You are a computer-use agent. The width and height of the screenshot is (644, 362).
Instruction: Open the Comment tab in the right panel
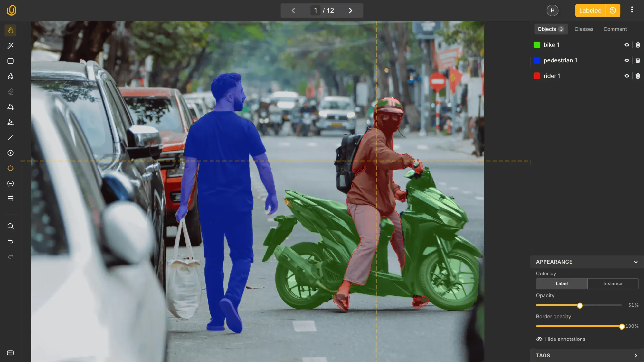coord(615,29)
